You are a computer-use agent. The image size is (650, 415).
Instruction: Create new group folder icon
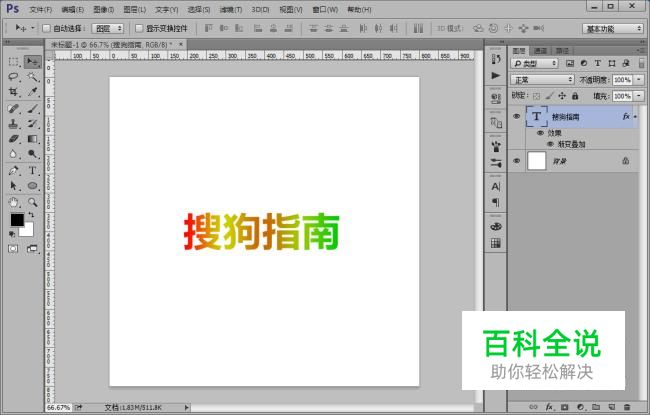[596, 407]
